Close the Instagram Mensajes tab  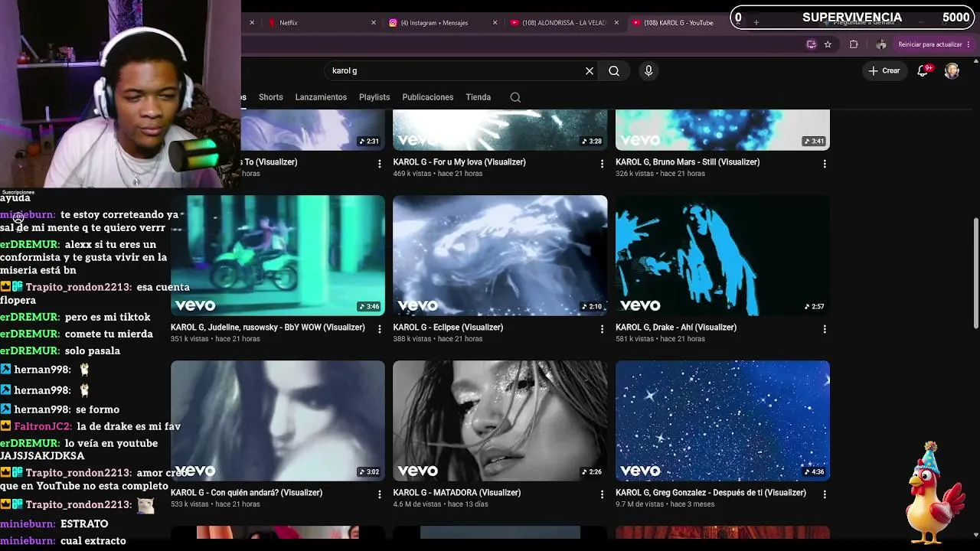[x=495, y=23]
